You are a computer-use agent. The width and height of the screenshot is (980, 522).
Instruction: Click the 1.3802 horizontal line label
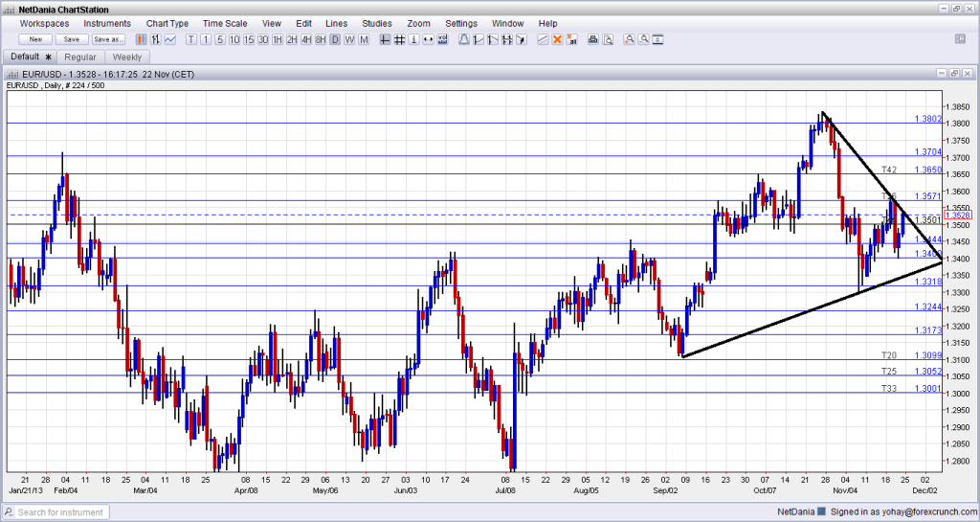[927, 119]
